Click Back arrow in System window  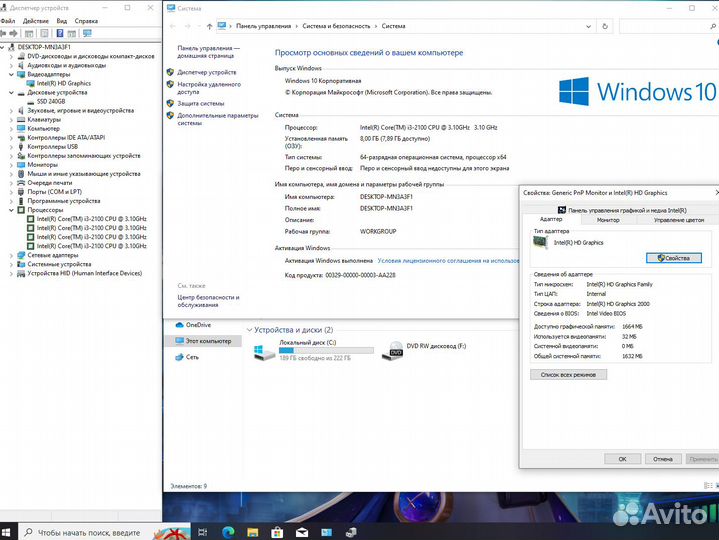[x=172, y=27]
